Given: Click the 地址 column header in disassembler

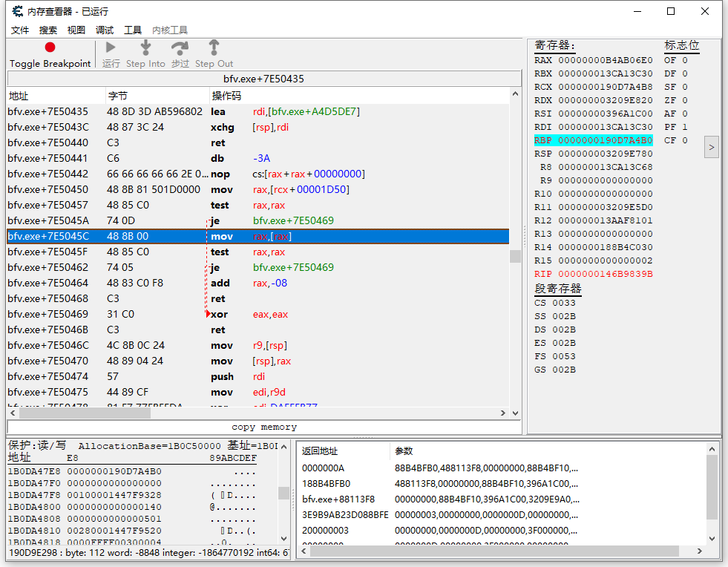Looking at the screenshot, I should pos(56,96).
